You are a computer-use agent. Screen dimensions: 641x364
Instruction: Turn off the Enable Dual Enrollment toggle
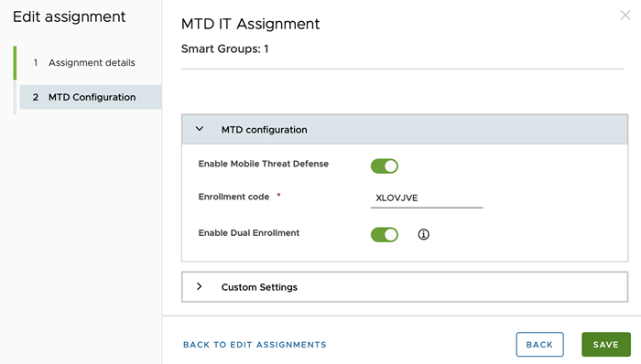(385, 235)
